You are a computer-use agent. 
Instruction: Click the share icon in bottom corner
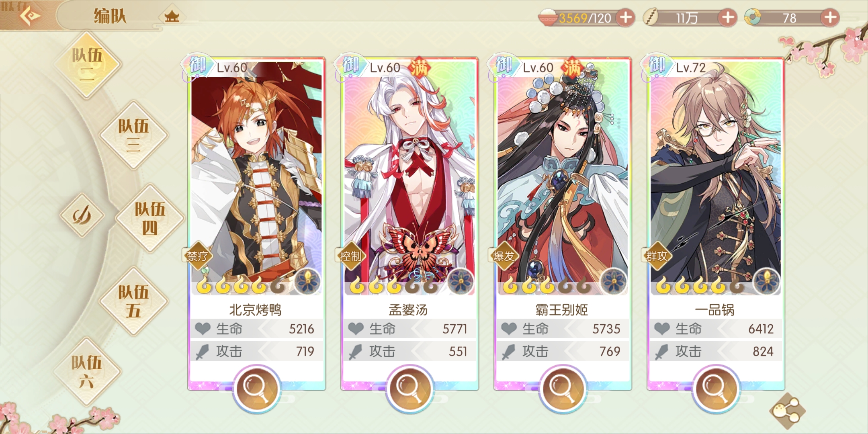[788, 411]
